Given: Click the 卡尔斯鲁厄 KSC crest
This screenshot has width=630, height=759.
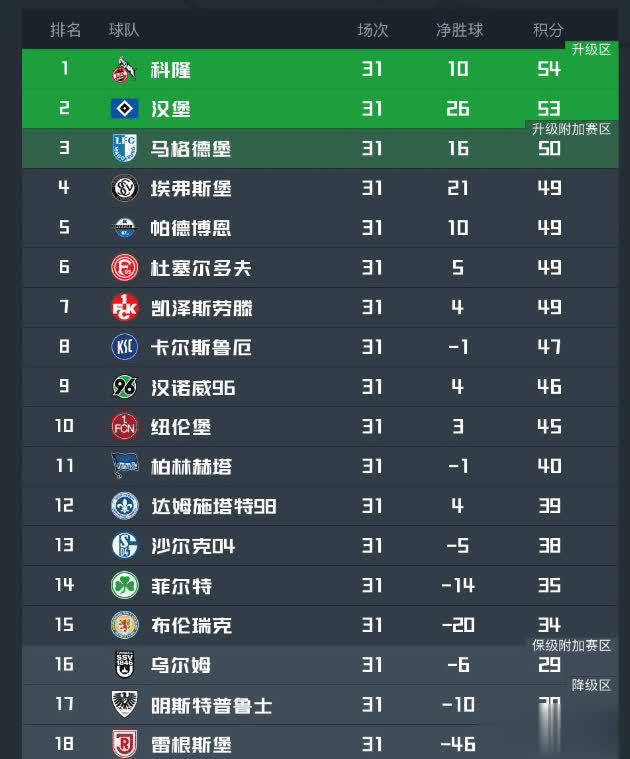Looking at the screenshot, I should pyautogui.click(x=124, y=347).
